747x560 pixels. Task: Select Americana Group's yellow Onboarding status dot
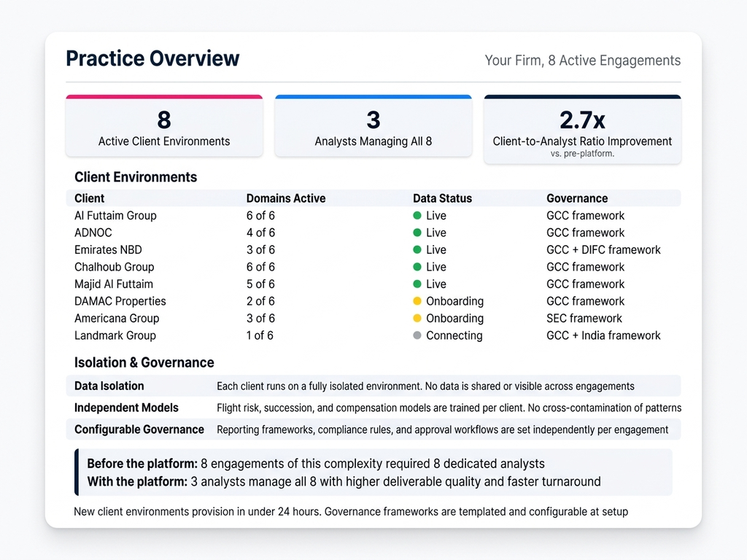coord(417,319)
